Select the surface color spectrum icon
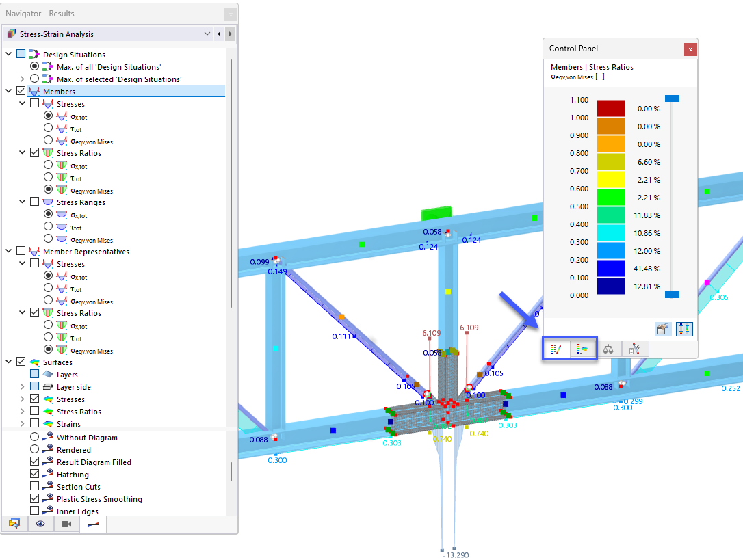Viewport: 743px width, 560px height. pos(582,348)
